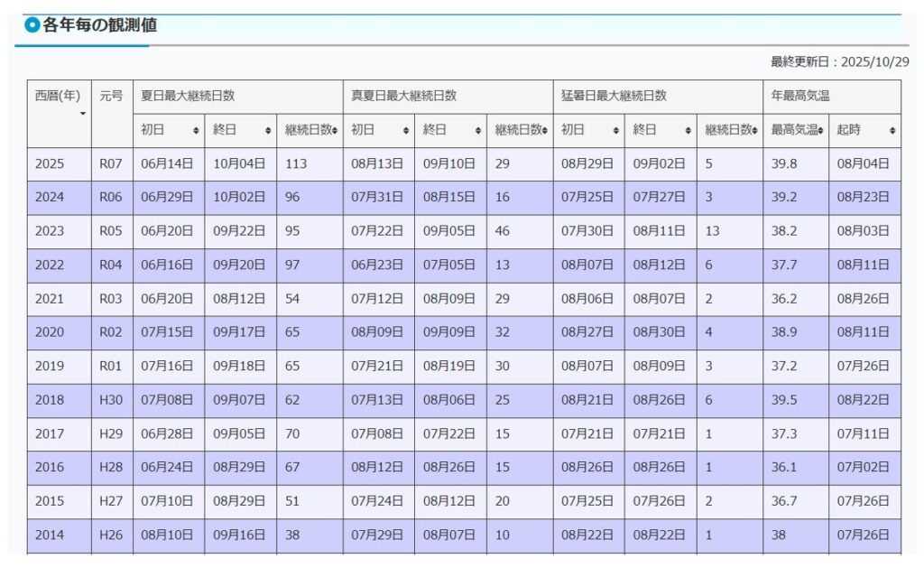Sort by 継続日数 under 夏日最大継続日数
The image size is (924, 568).
click(335, 131)
